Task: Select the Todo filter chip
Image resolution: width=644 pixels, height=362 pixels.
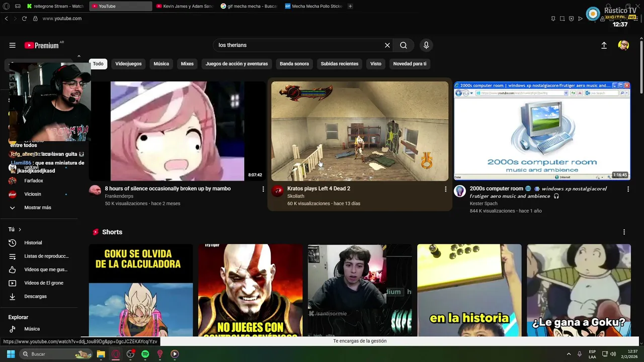Action: pyautogui.click(x=98, y=64)
